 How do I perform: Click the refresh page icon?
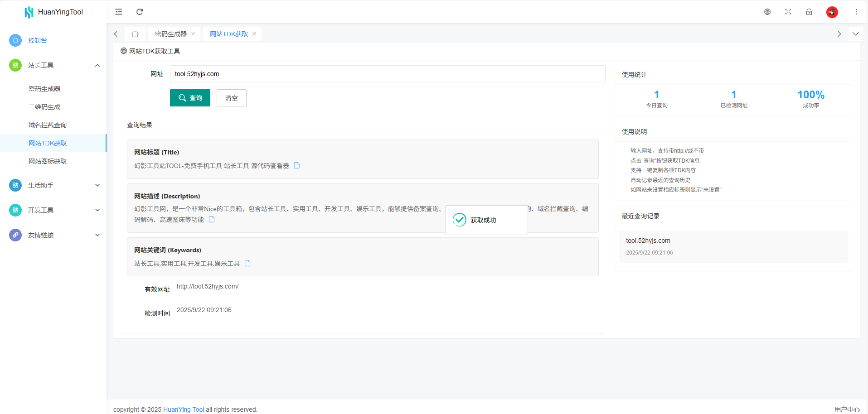pyautogui.click(x=140, y=12)
